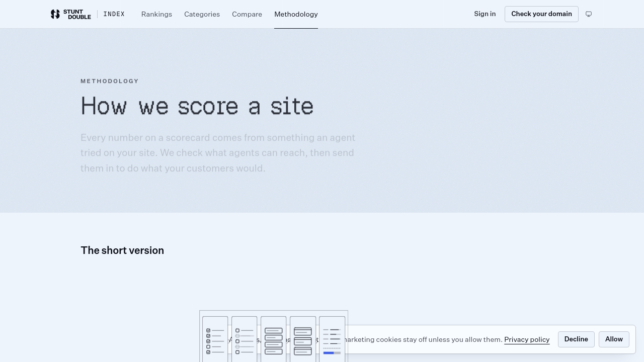Click the first checklist illustration card
Viewport: 644px width, 362px height.
coord(215,339)
